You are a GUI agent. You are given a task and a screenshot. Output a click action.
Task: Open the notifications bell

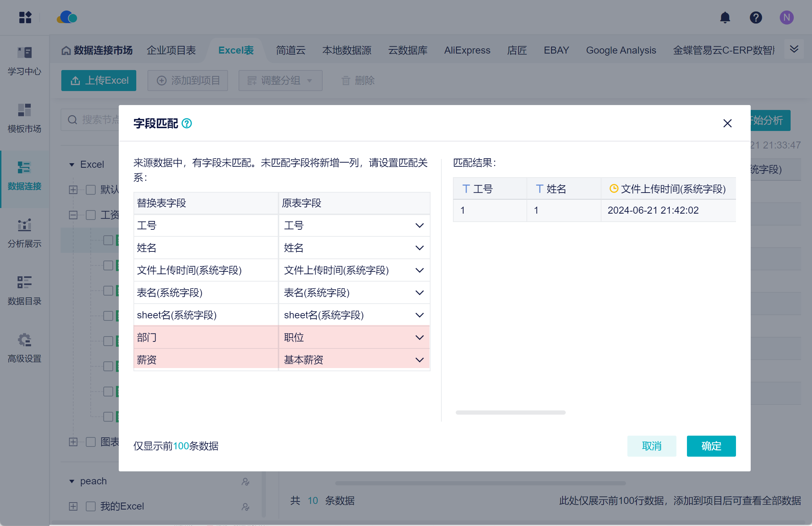pos(725,18)
